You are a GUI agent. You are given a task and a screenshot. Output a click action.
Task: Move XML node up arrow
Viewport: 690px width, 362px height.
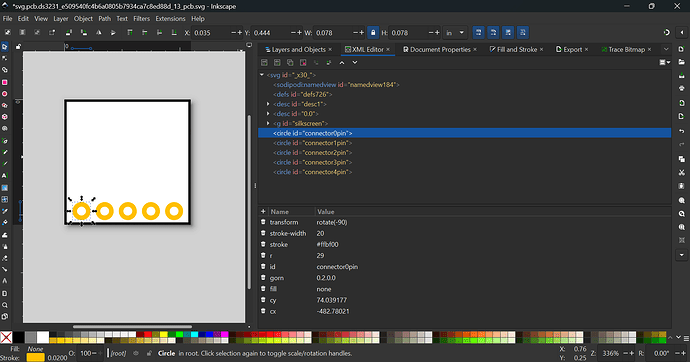(x=342, y=62)
